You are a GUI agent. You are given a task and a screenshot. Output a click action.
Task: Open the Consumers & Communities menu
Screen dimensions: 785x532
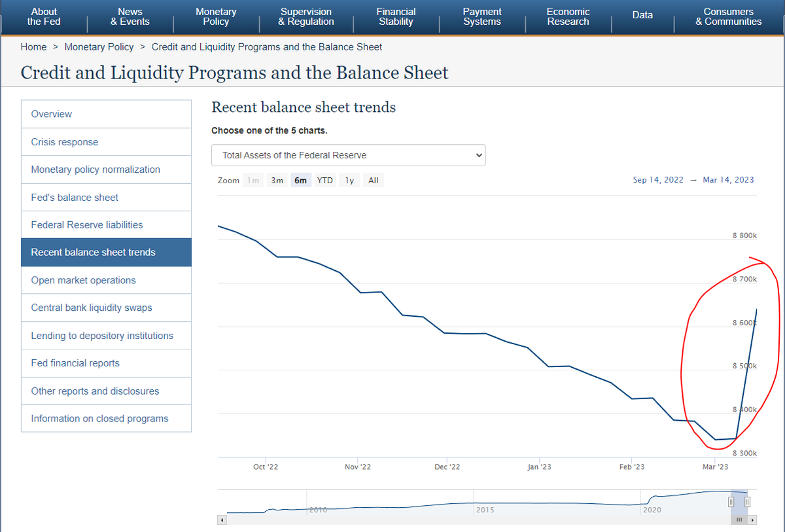pos(728,17)
